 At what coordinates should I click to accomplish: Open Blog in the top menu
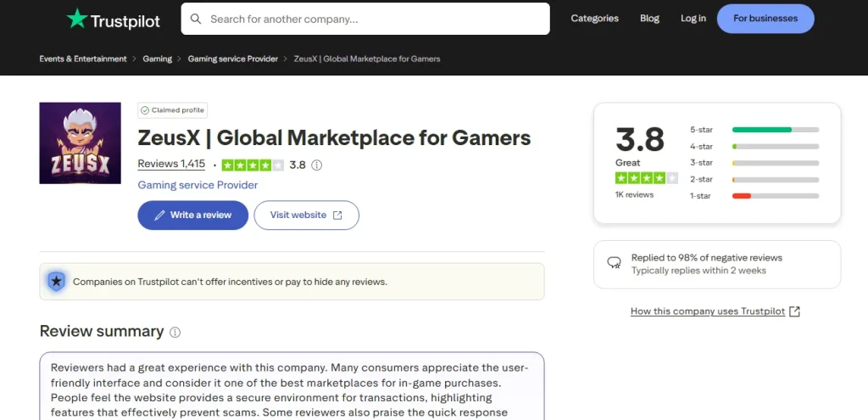click(649, 19)
